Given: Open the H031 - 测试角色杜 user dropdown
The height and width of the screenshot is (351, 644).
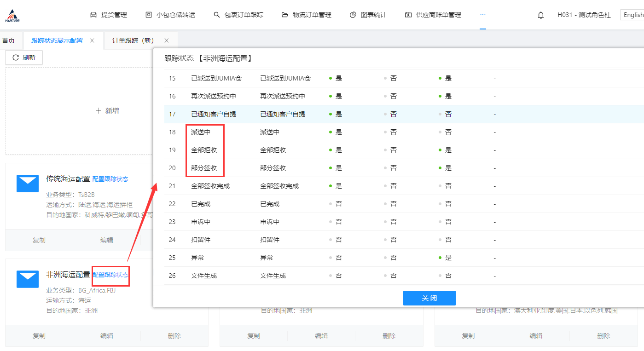Looking at the screenshot, I should click(x=584, y=15).
